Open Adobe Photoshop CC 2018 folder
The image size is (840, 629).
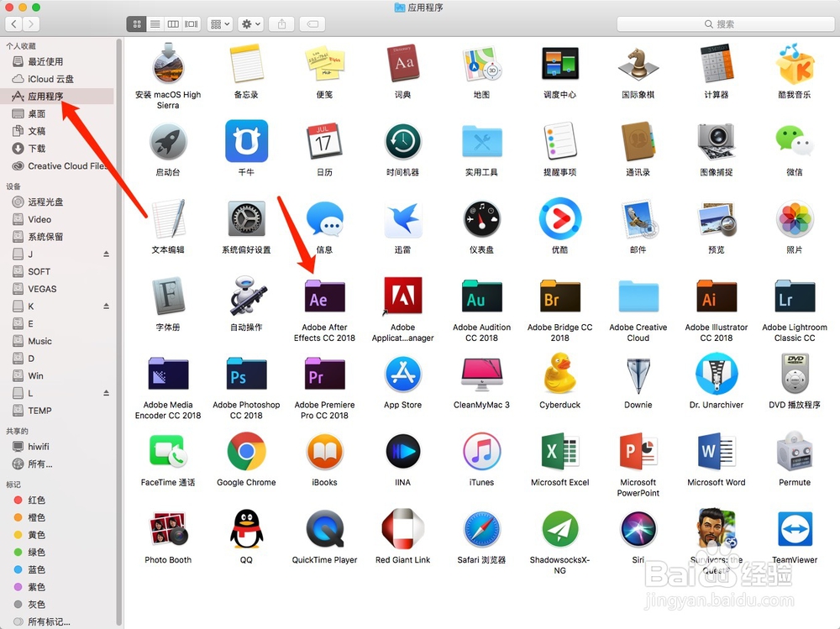pyautogui.click(x=246, y=374)
